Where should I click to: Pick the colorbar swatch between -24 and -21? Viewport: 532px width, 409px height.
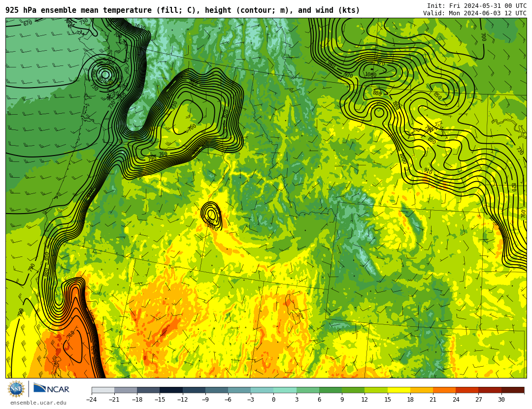[x=103, y=390]
